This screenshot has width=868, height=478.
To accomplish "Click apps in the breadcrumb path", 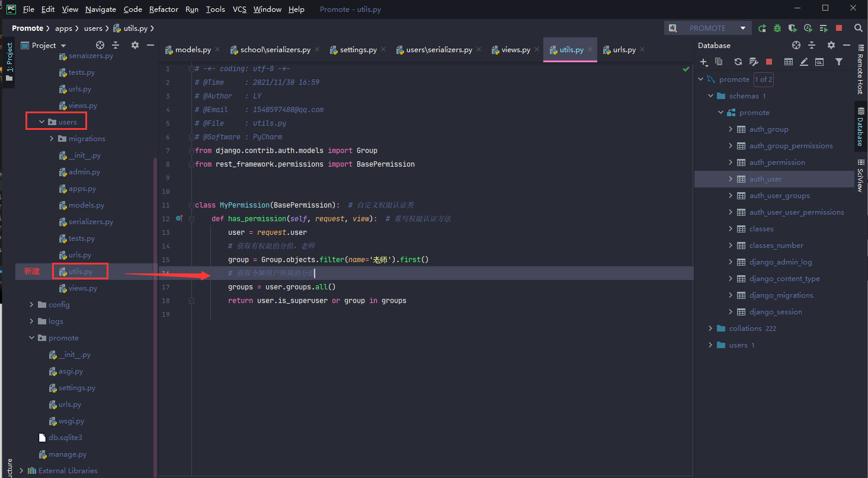I will tap(63, 28).
